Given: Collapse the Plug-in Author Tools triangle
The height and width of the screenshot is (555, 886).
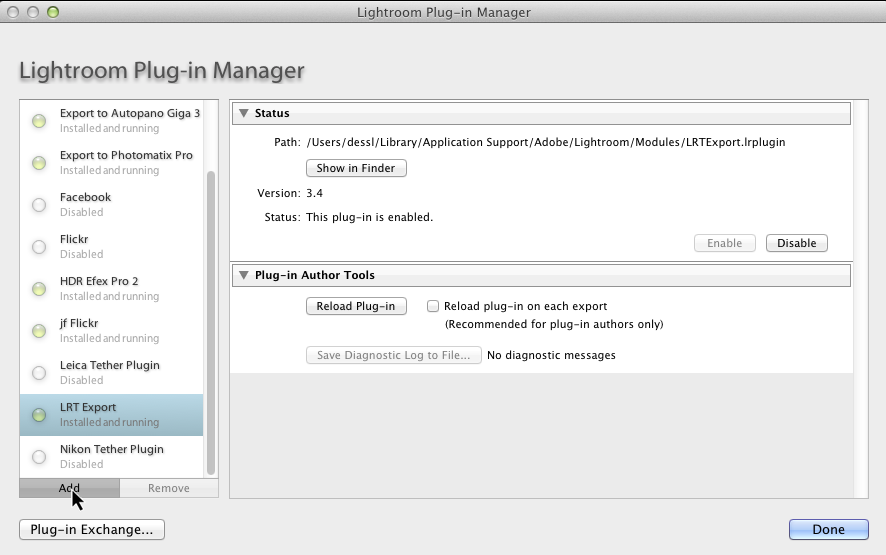Looking at the screenshot, I should point(244,275).
